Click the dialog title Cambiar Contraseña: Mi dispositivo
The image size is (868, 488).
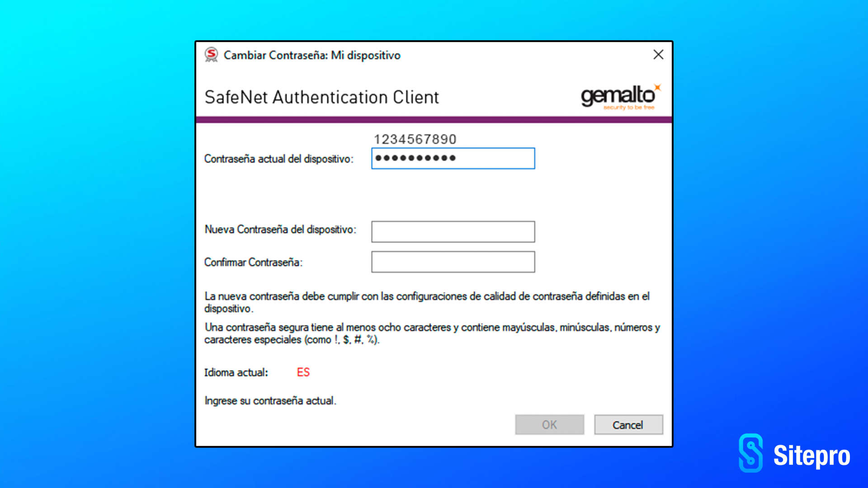click(x=312, y=55)
